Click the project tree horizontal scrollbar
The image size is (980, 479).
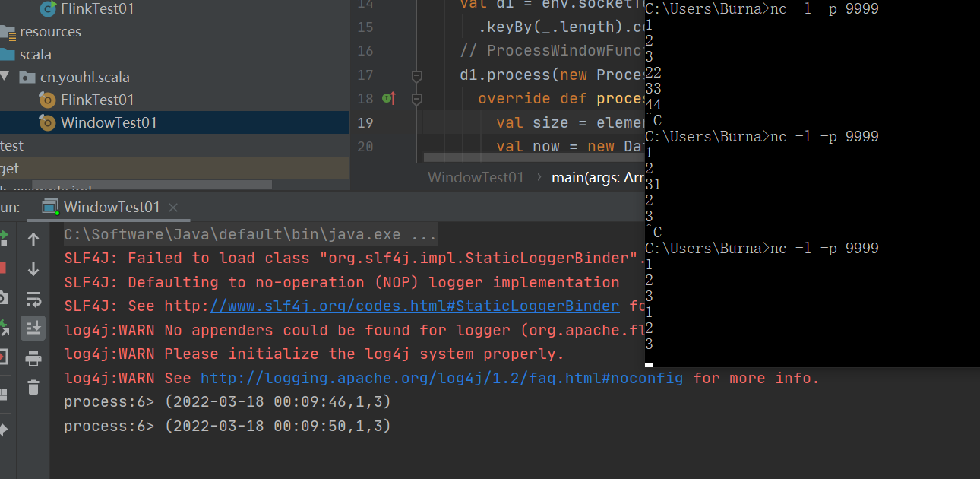pyautogui.click(x=152, y=185)
